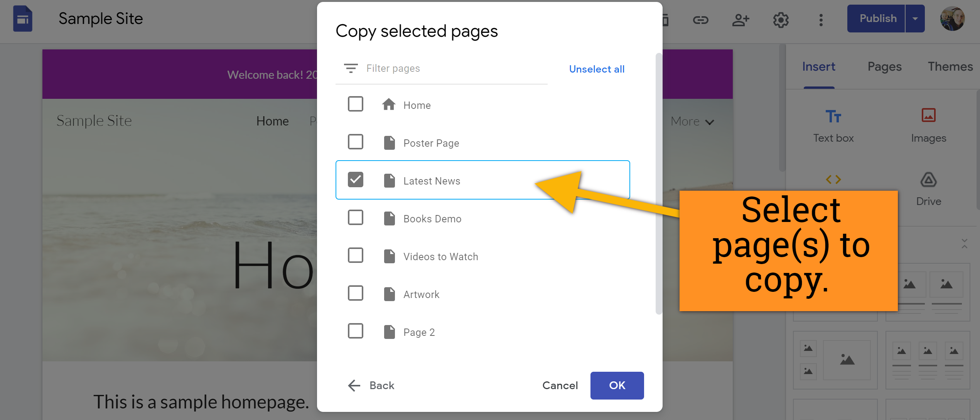980x420 pixels.
Task: Click the Embed code icon
Action: (x=833, y=180)
